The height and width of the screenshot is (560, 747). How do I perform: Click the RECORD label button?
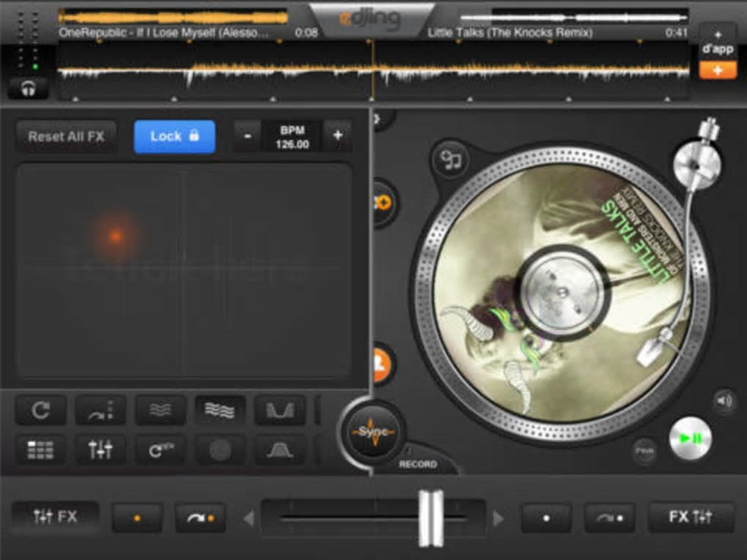click(417, 464)
